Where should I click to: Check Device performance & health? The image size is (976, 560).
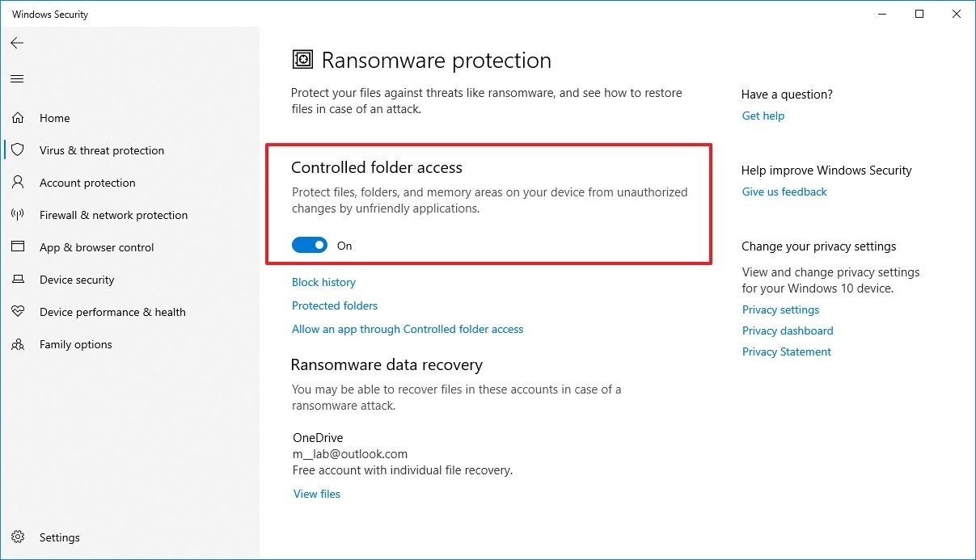pyautogui.click(x=112, y=312)
